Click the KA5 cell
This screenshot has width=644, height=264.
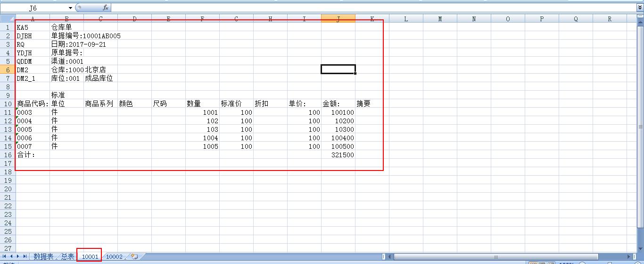[x=33, y=27]
